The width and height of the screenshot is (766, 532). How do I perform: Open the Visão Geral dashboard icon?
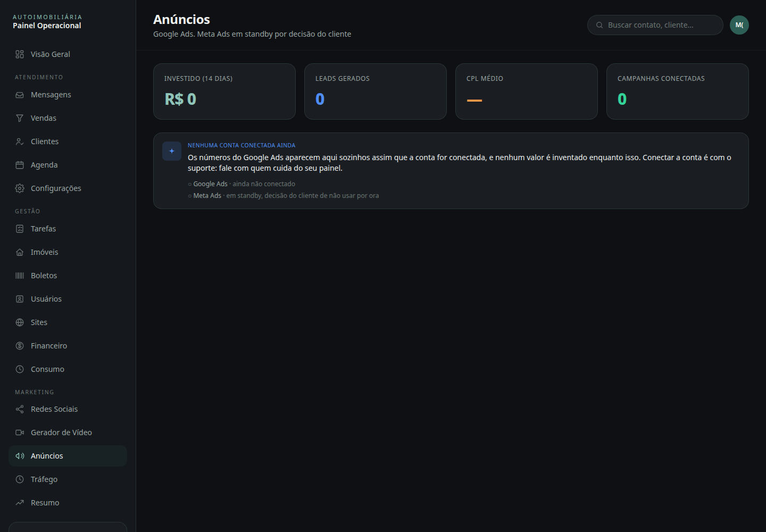point(20,54)
